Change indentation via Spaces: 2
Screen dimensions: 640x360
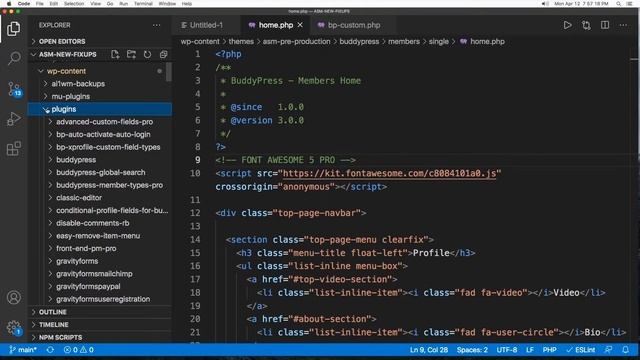click(x=472, y=350)
